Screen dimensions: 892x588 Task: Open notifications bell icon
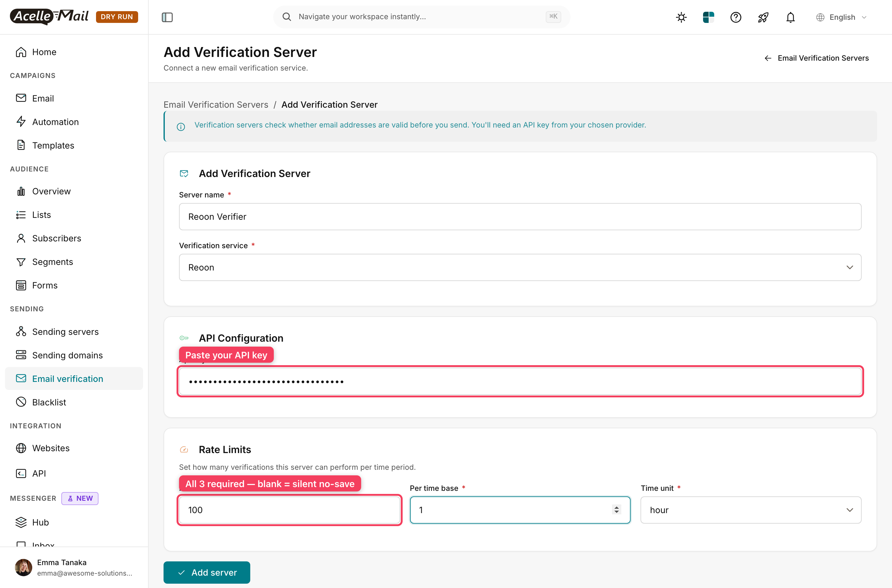pyautogui.click(x=790, y=17)
